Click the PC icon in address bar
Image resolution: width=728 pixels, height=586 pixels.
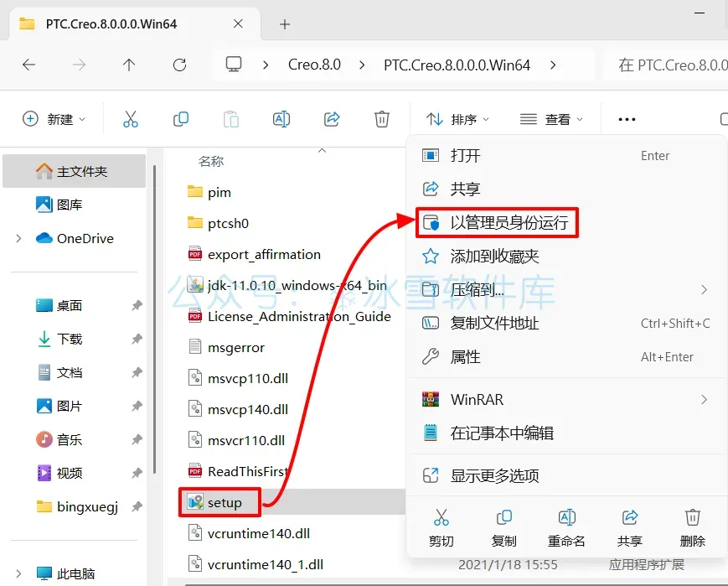coord(234,64)
